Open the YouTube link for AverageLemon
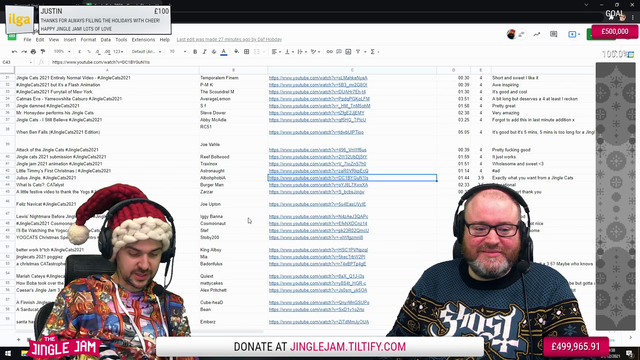The height and width of the screenshot is (360, 640). [319, 99]
